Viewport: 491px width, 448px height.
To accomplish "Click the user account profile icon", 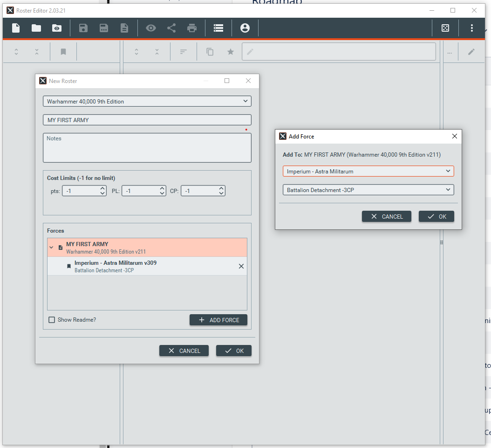I will 245,28.
